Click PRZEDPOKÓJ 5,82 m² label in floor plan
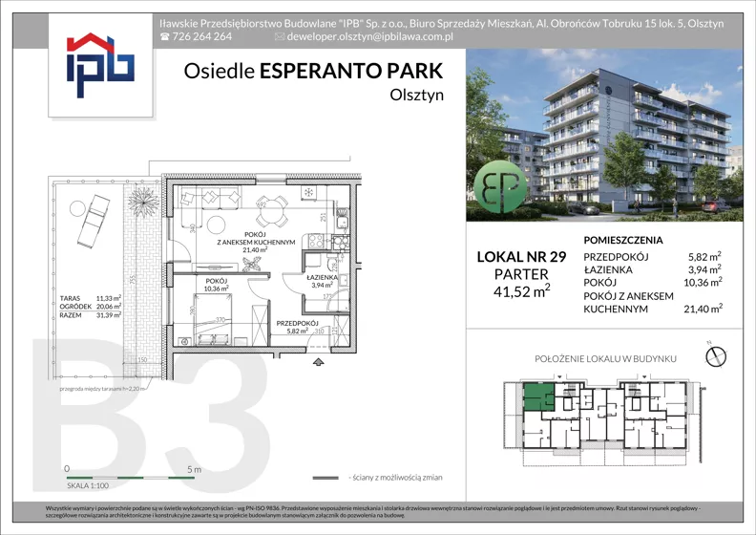Image resolution: width=756 pixels, height=535 pixels. [x=297, y=327]
